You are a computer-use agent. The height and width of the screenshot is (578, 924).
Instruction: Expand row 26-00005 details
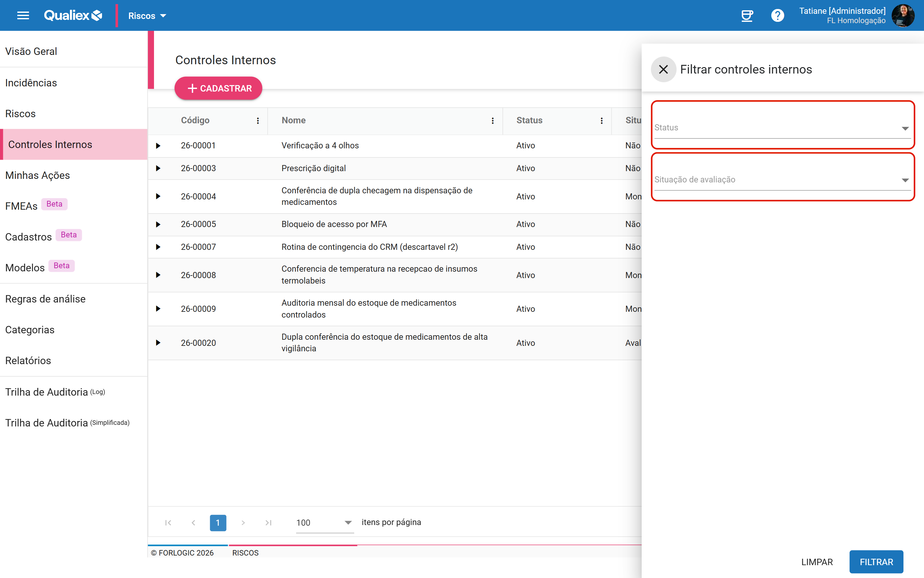click(158, 224)
